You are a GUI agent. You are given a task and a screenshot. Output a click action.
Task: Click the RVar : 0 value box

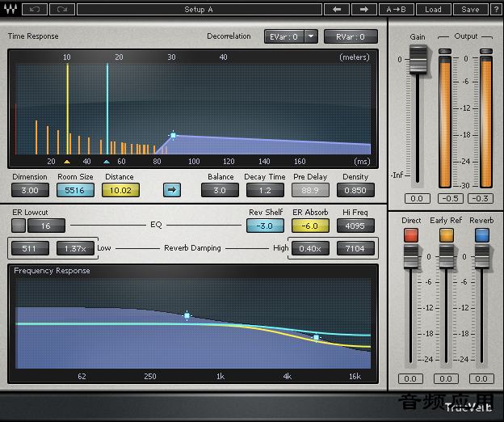coord(351,36)
